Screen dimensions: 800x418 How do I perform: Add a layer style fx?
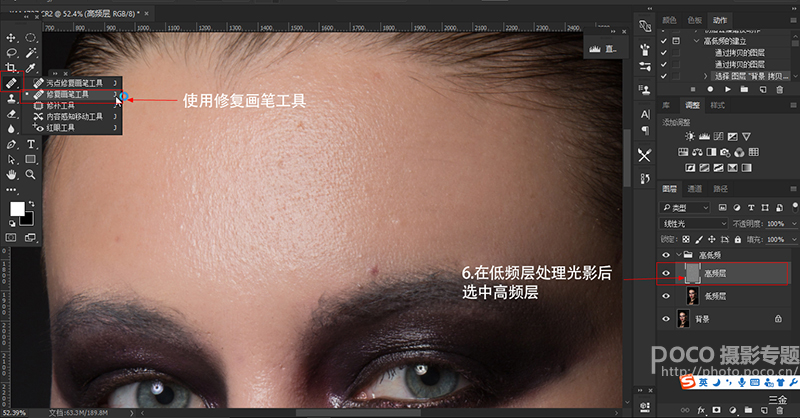click(701, 410)
